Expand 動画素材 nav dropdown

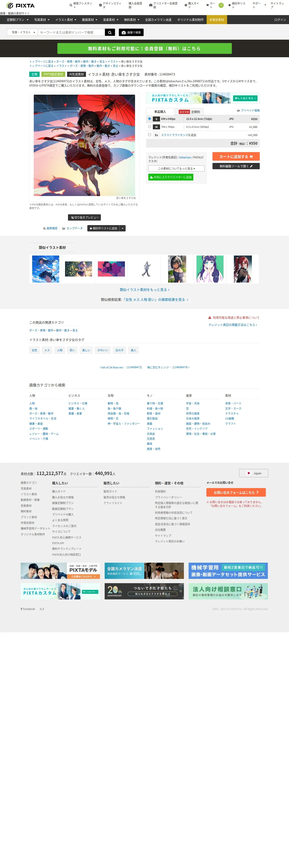[x=90, y=20]
